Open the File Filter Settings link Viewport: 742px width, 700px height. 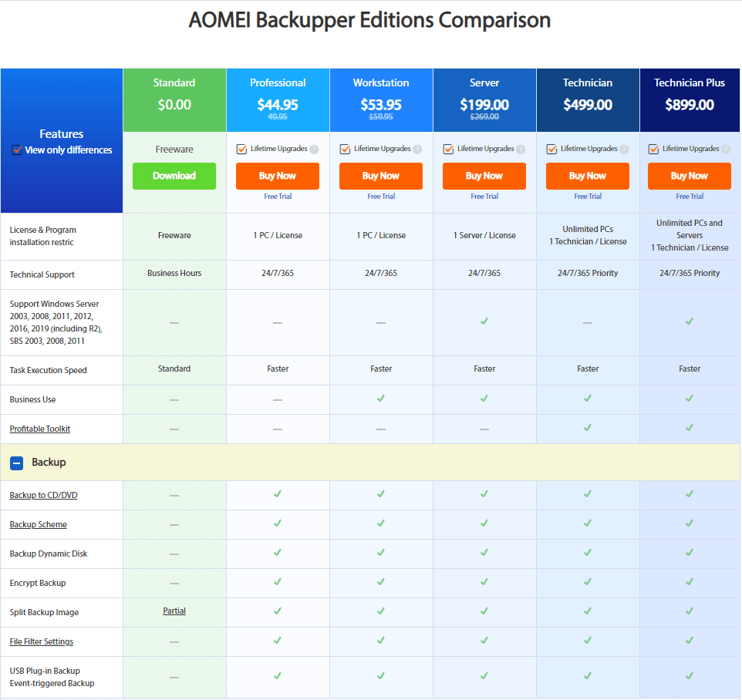click(42, 641)
